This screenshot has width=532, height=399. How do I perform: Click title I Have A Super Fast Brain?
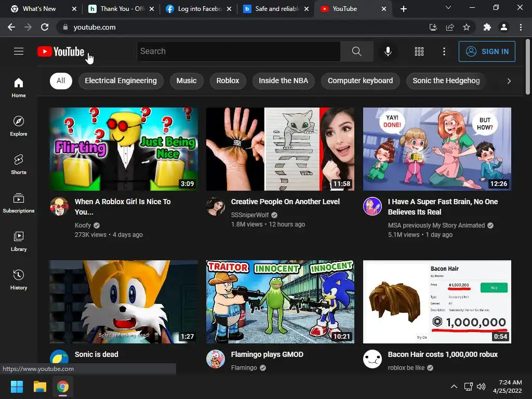[x=443, y=207]
